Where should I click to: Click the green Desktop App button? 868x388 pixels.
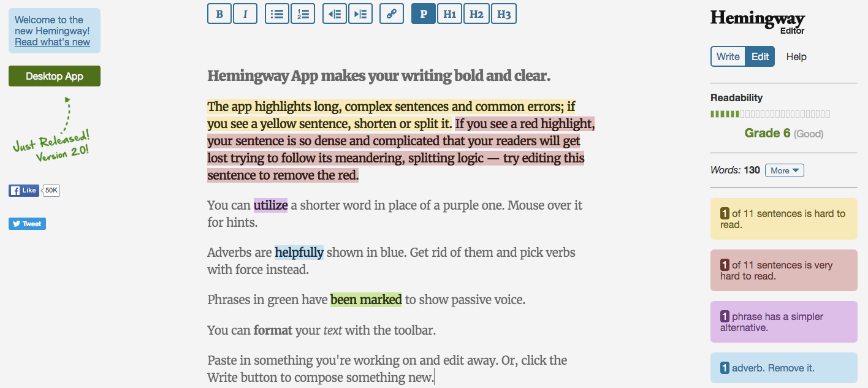pyautogui.click(x=55, y=77)
